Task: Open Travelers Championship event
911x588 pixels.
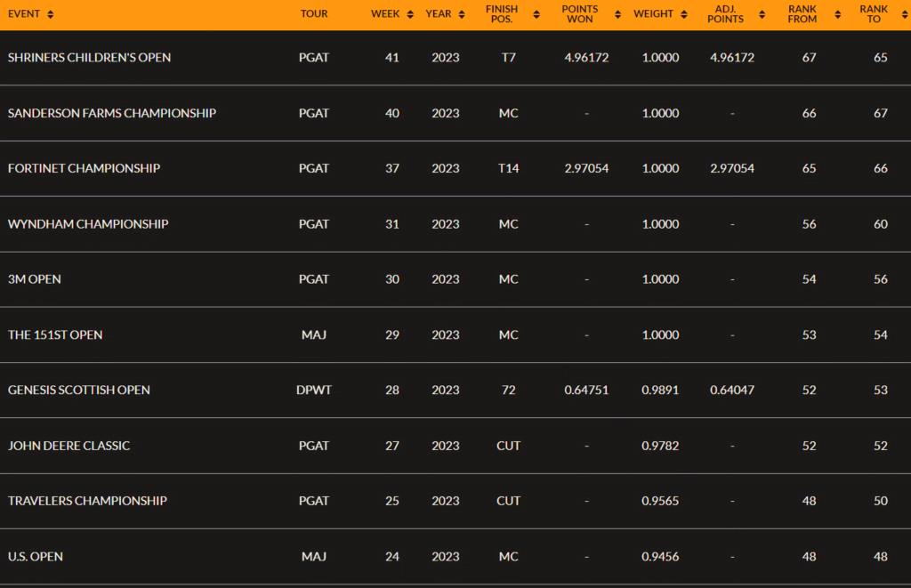Action: [87, 501]
